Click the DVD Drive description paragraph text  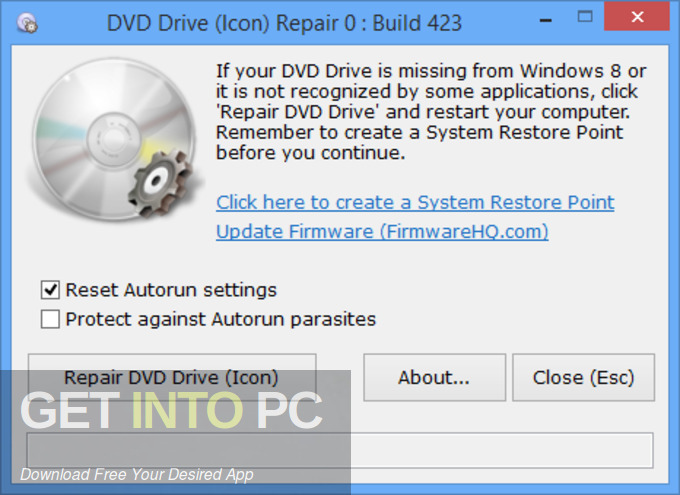[425, 111]
